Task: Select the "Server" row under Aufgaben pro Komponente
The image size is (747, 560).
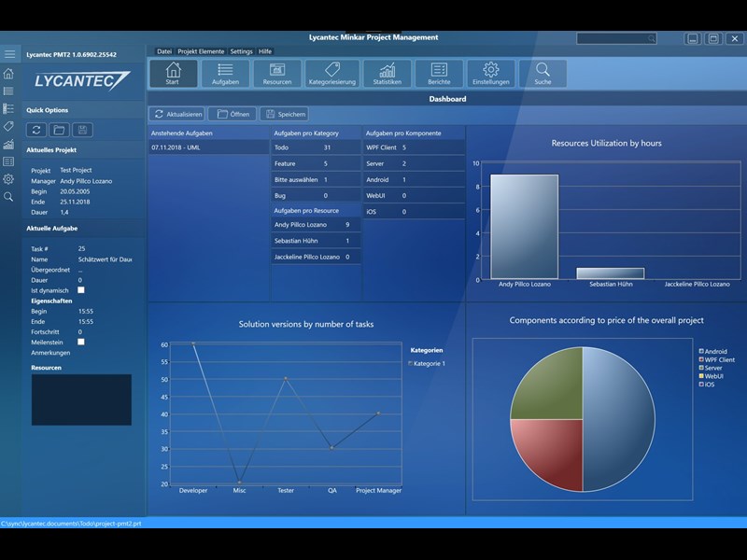Action: (414, 164)
